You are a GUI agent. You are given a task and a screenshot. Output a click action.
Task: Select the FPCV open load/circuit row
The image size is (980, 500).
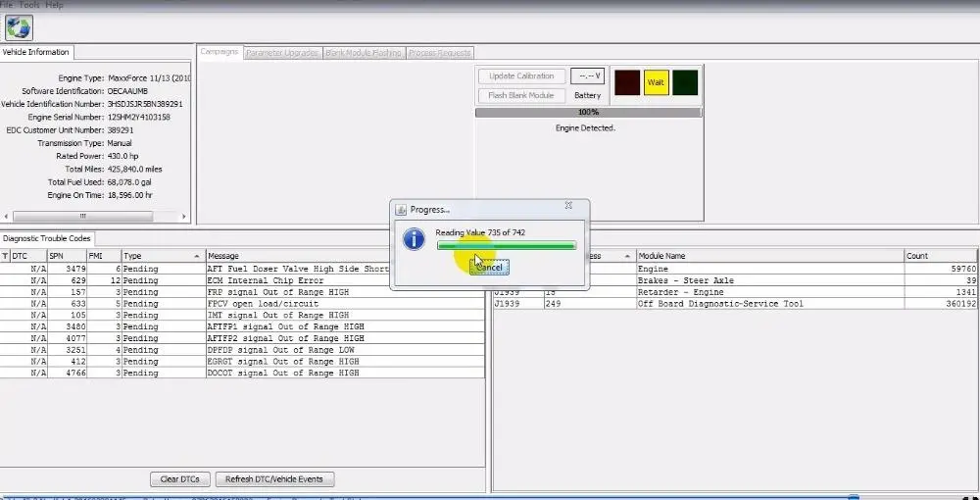(242, 304)
